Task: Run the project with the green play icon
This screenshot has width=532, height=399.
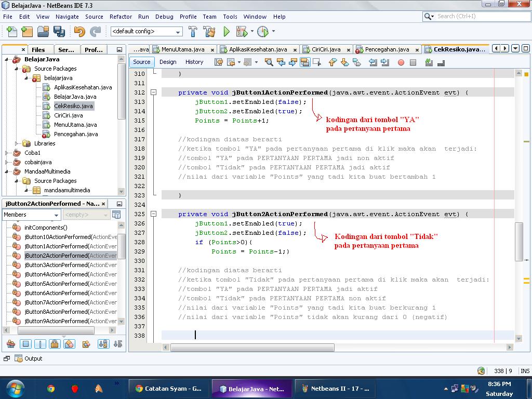Action: 227,32
